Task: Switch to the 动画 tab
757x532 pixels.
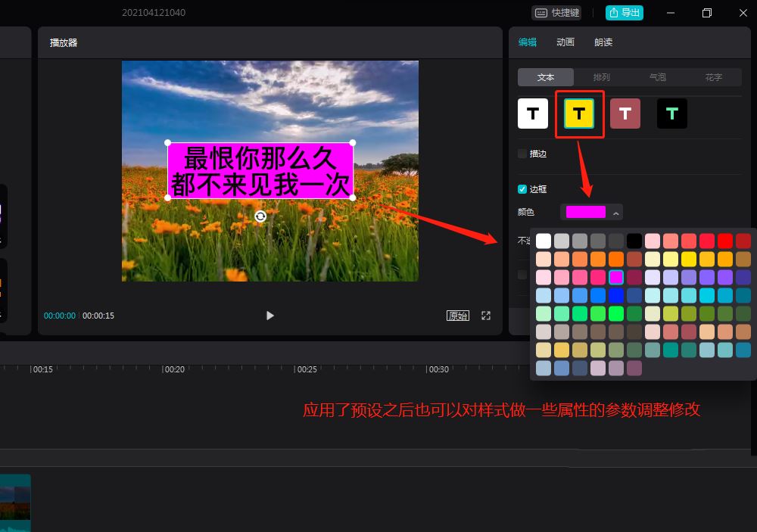Action: pos(565,42)
